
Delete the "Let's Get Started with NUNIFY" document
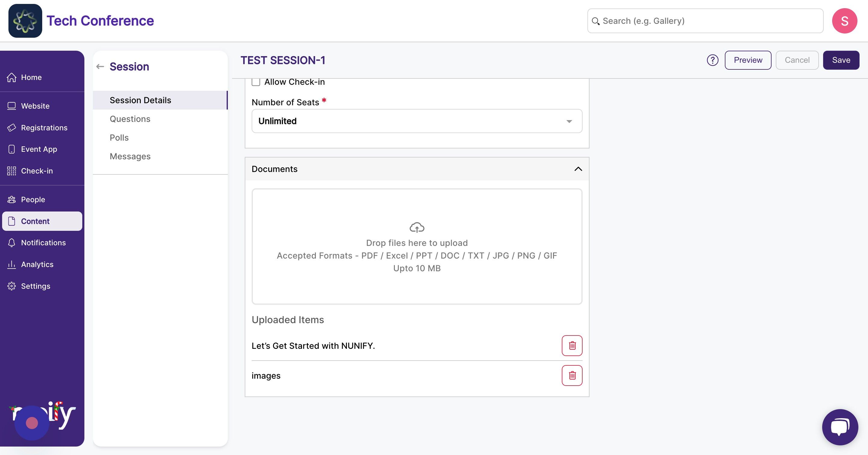coord(572,345)
